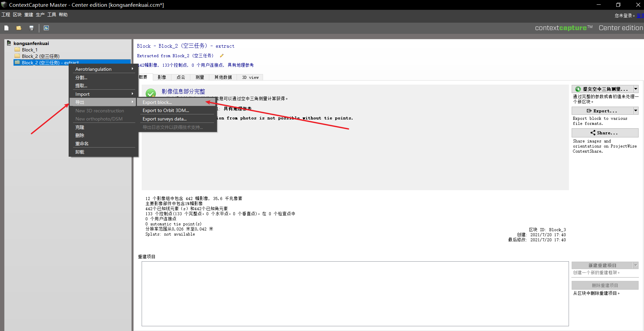Click the 提交空中三角测量... button

tap(602, 89)
